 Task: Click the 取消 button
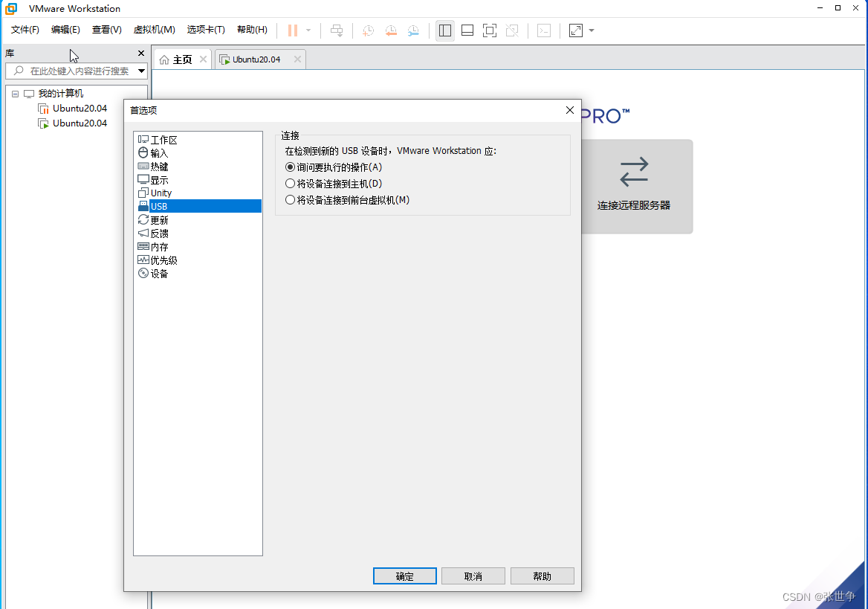click(x=473, y=576)
